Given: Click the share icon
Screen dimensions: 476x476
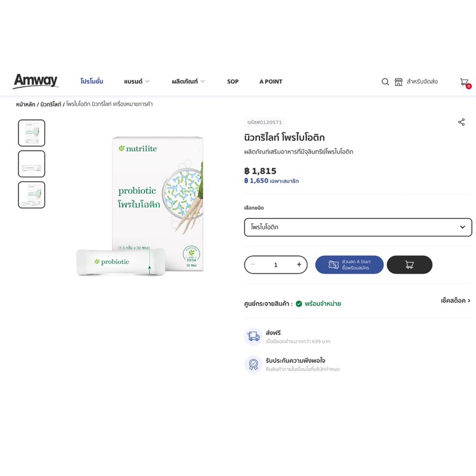Looking at the screenshot, I should click(462, 122).
